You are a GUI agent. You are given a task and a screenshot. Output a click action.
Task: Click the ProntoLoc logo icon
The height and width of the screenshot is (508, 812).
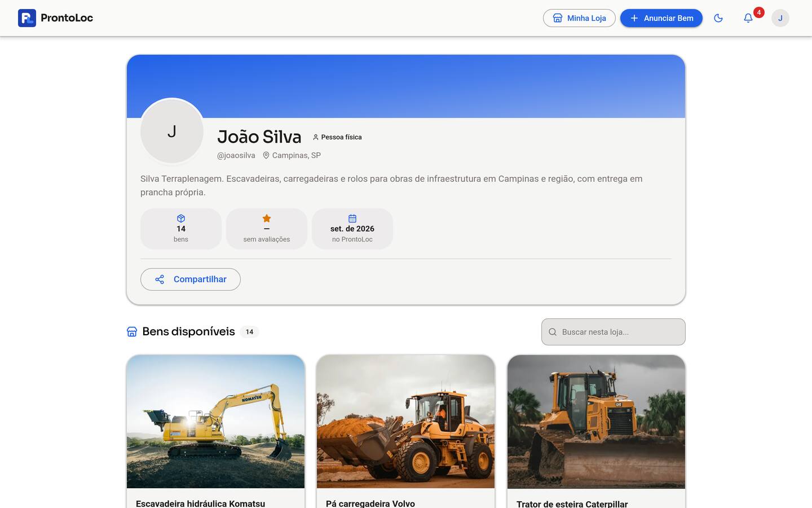(27, 18)
